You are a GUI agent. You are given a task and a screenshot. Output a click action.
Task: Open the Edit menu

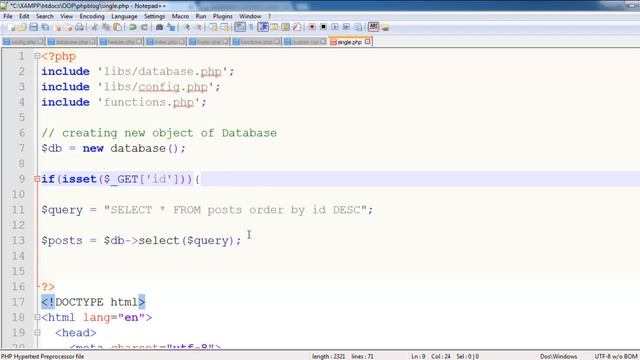(24, 16)
